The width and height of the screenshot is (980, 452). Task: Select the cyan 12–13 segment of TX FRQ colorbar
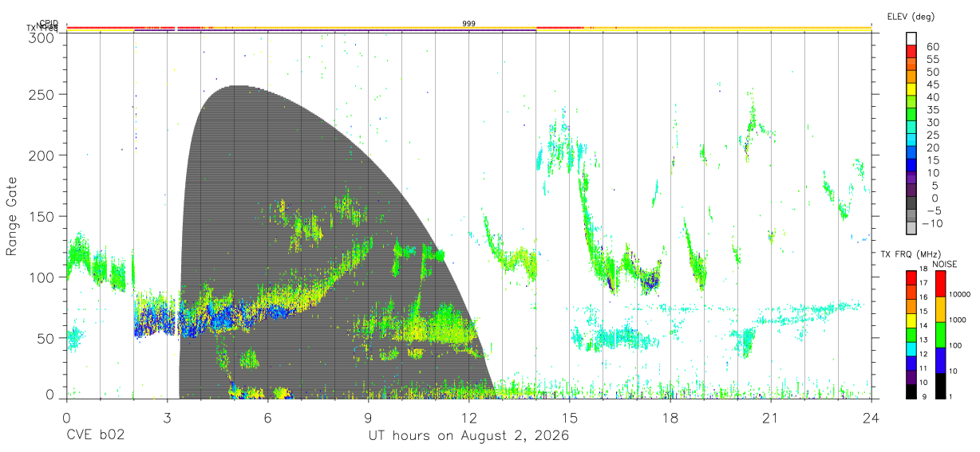pos(911,348)
